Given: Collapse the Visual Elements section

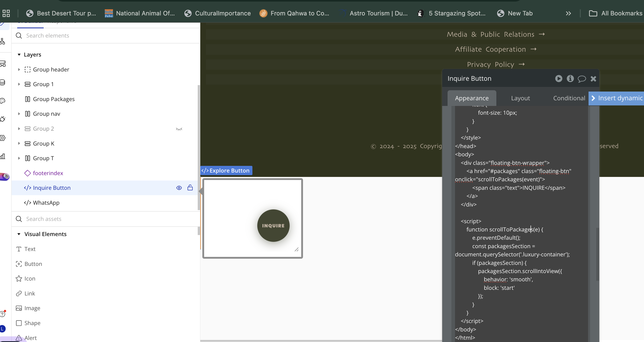Looking at the screenshot, I should pos(19,234).
